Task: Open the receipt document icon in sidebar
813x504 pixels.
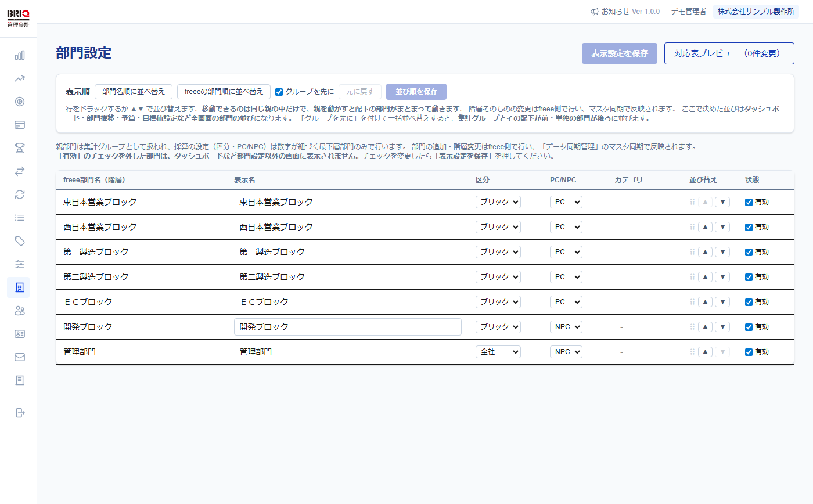Action: coord(19,380)
